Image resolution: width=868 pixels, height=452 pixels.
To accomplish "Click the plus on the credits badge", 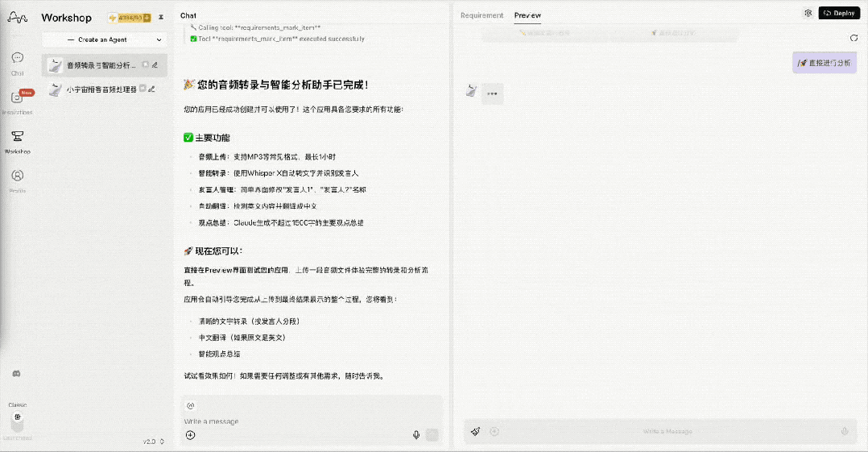I will pos(147,18).
